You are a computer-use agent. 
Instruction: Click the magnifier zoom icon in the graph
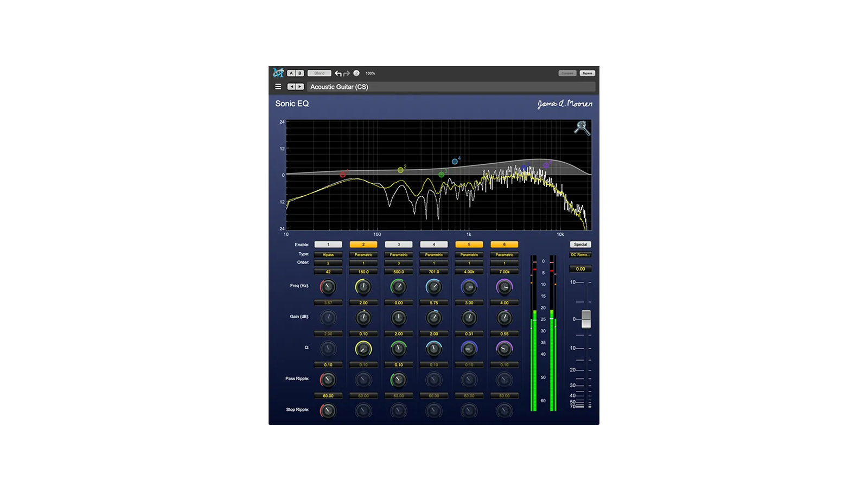(582, 128)
